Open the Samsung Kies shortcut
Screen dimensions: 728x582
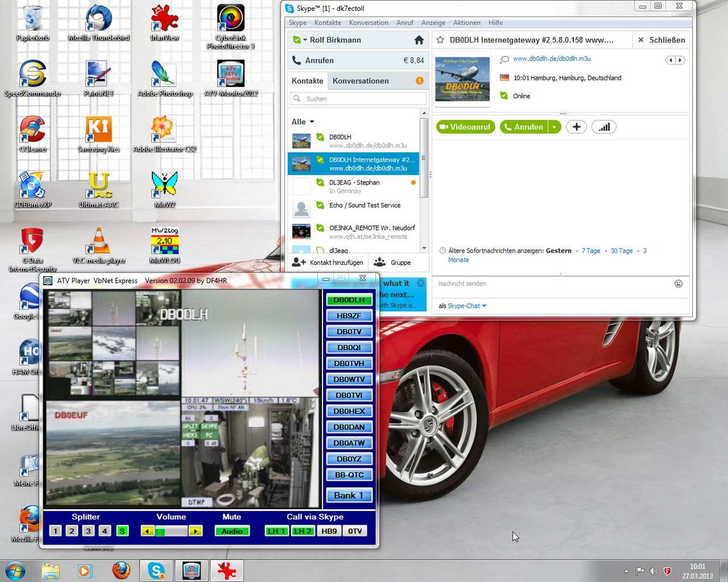pos(98,133)
